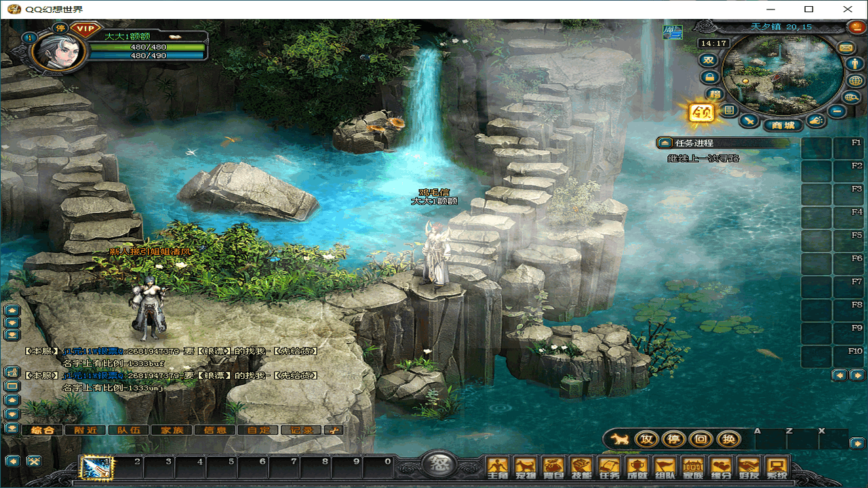The image size is (868, 488).
Task: Click the VIP badge near portrait
Action: pos(85,28)
